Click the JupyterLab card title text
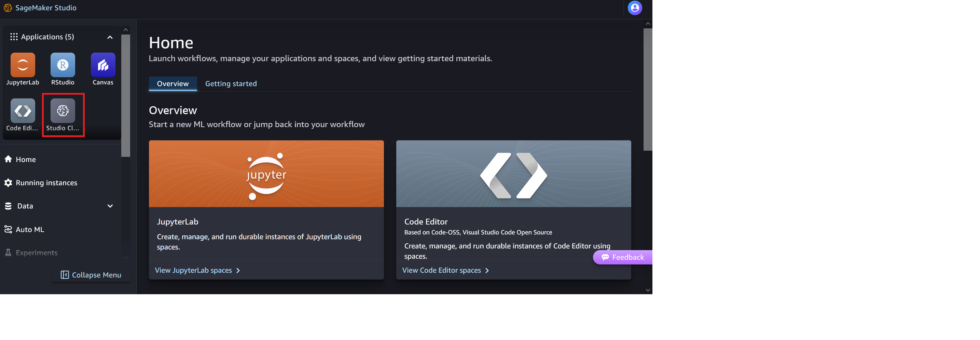This screenshot has height=340, width=980. [x=178, y=221]
